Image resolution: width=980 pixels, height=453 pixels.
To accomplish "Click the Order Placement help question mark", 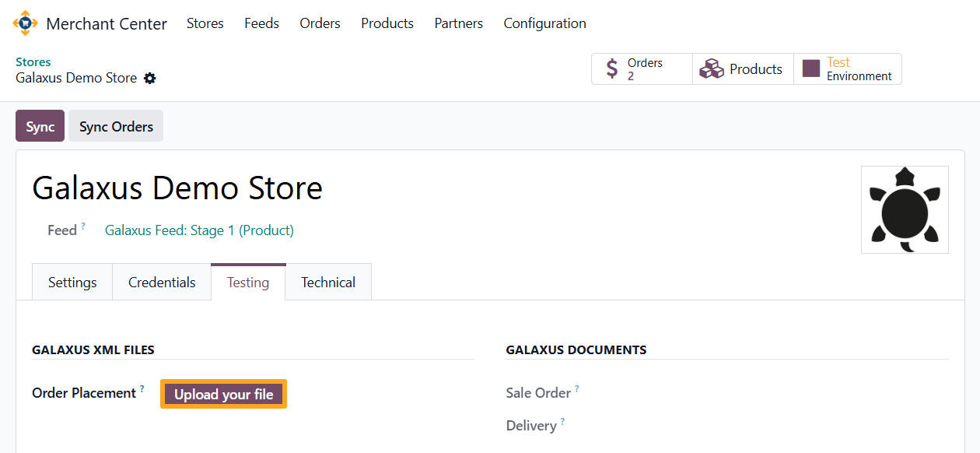I will tap(142, 388).
